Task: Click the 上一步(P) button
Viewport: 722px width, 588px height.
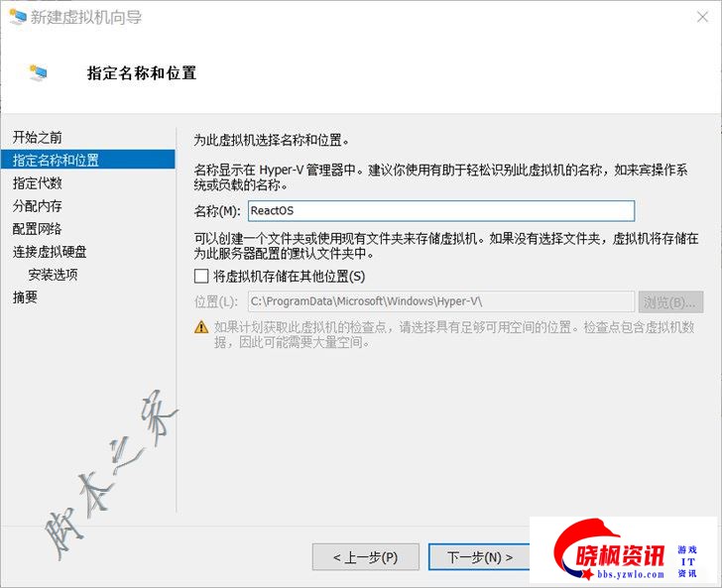Action: coord(365,557)
